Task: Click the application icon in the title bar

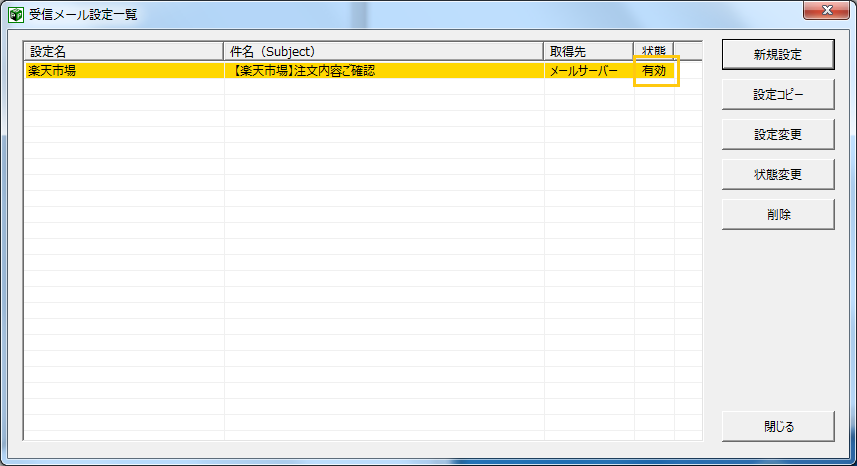Action: coord(16,15)
